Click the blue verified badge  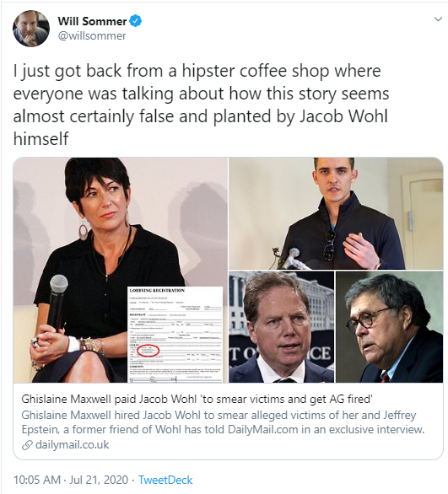[136, 21]
